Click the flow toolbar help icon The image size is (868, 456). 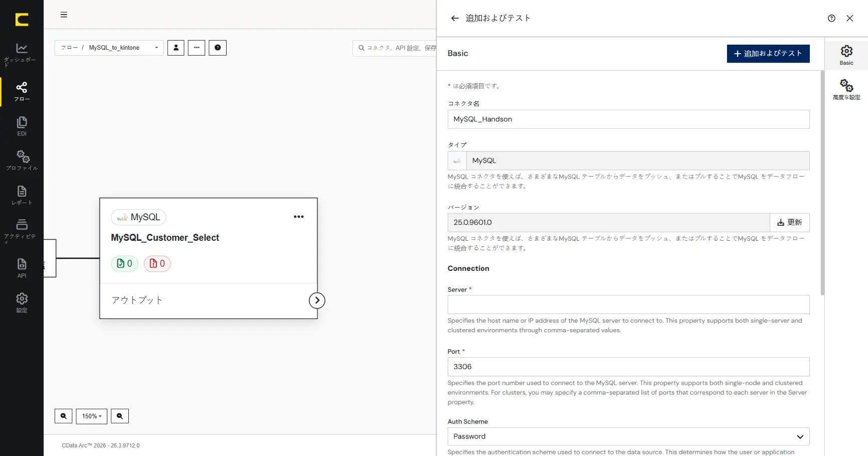click(218, 48)
